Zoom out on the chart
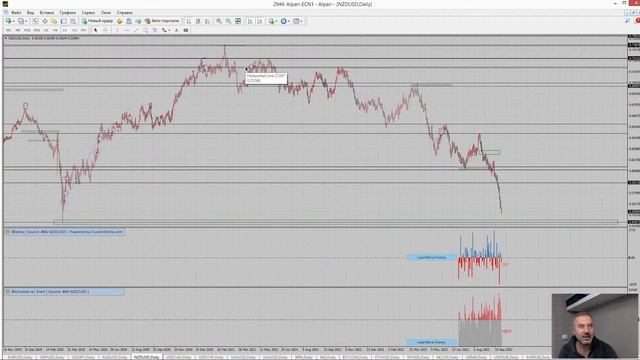Viewport: 640px width, 360px height. pyautogui.click(x=229, y=21)
